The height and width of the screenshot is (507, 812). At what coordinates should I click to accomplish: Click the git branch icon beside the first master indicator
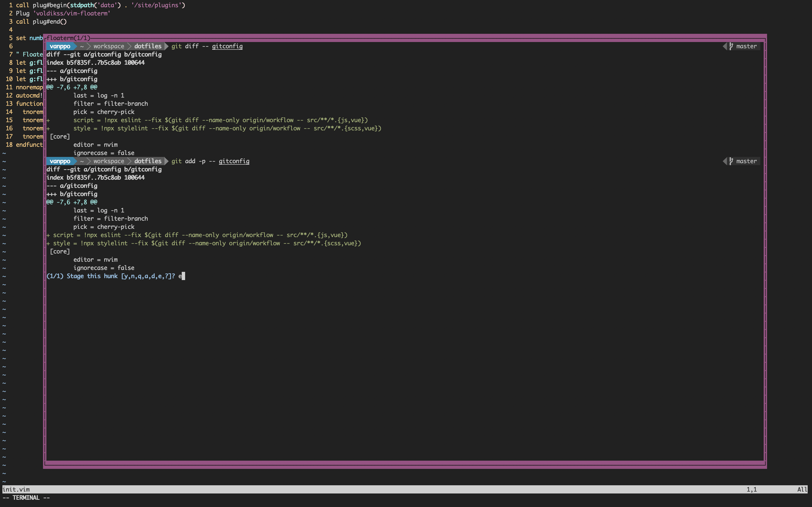tap(732, 46)
